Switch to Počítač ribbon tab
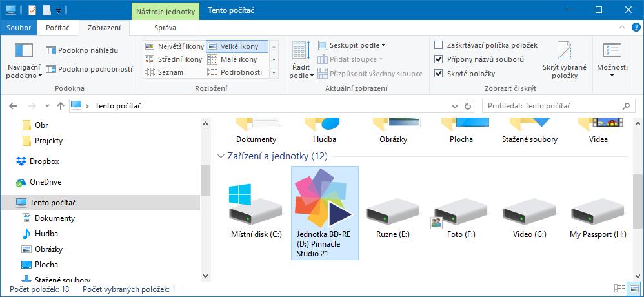Viewport: 644px width, 297px height. [x=57, y=28]
